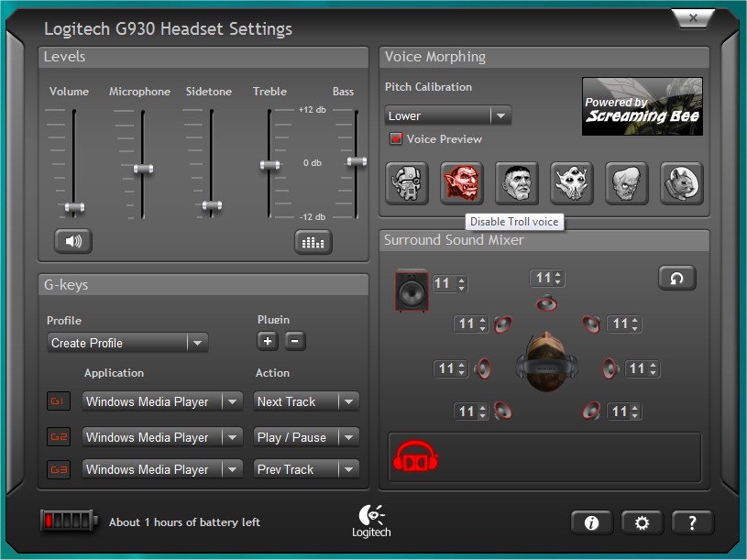This screenshot has width=747, height=560.
Task: Open the Prev Track action dropdown
Action: (x=306, y=469)
